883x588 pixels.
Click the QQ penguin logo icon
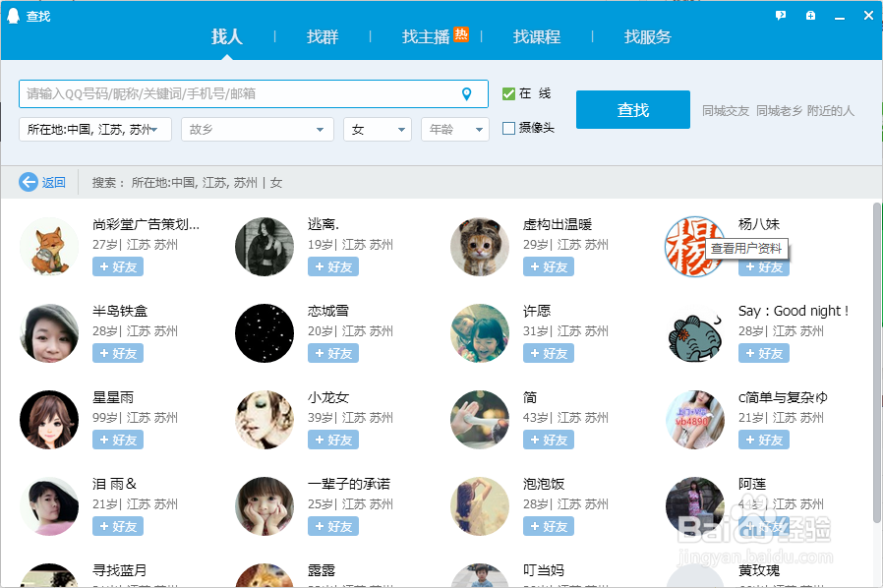click(13, 16)
